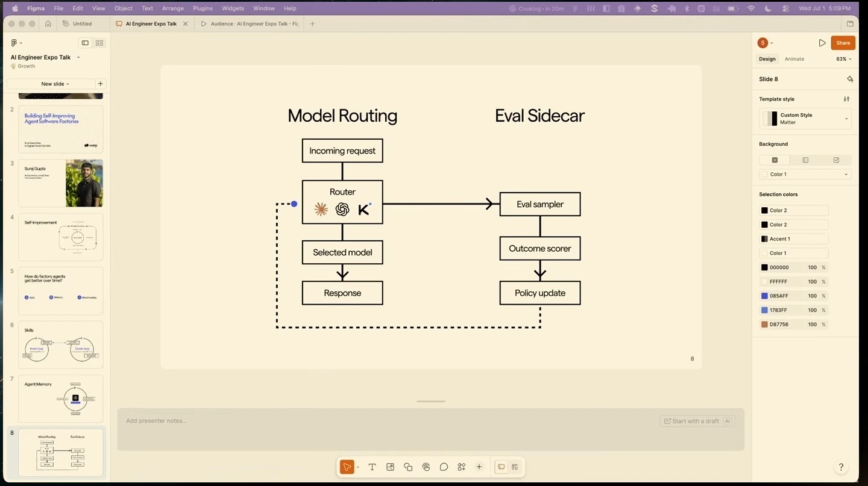This screenshot has height=486, width=868.
Task: Add new slide with plus icon
Action: click(100, 84)
